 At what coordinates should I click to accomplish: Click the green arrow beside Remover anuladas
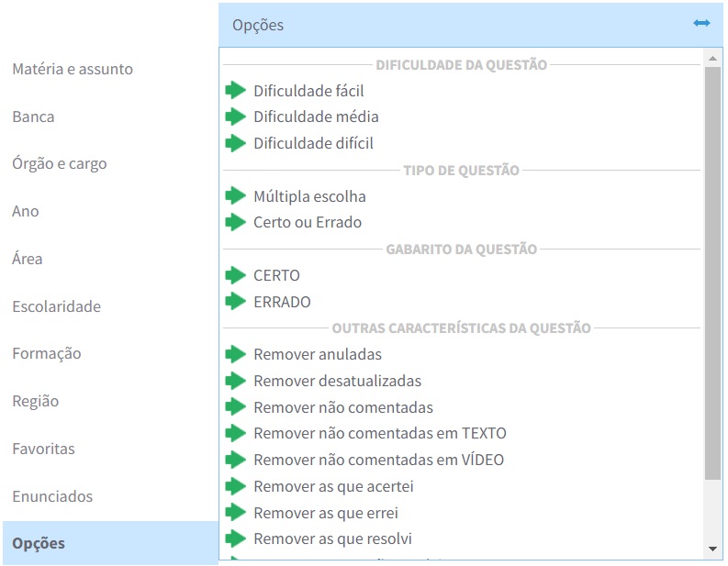tap(236, 354)
